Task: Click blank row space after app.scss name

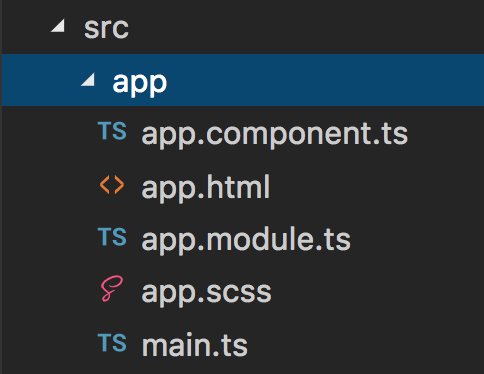Action: click(x=379, y=293)
